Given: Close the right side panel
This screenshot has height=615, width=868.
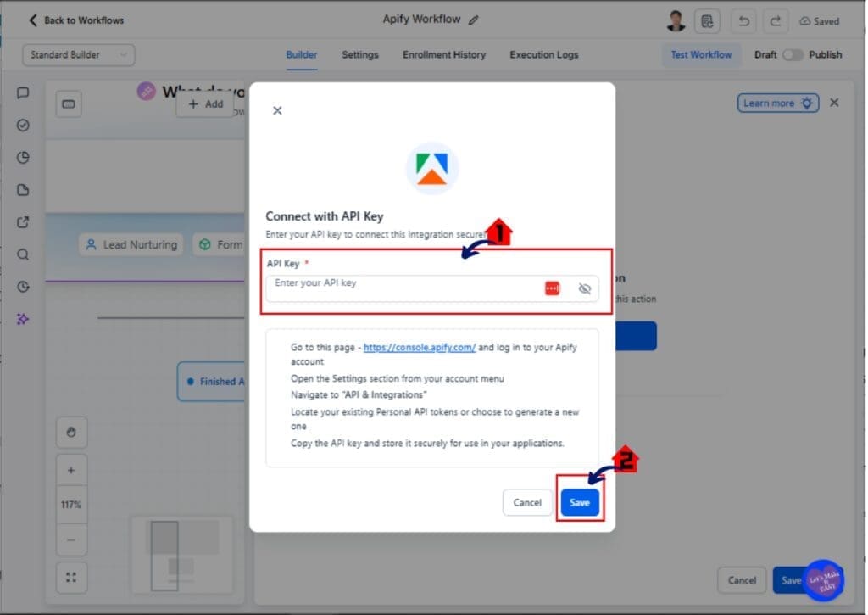Looking at the screenshot, I should [834, 103].
